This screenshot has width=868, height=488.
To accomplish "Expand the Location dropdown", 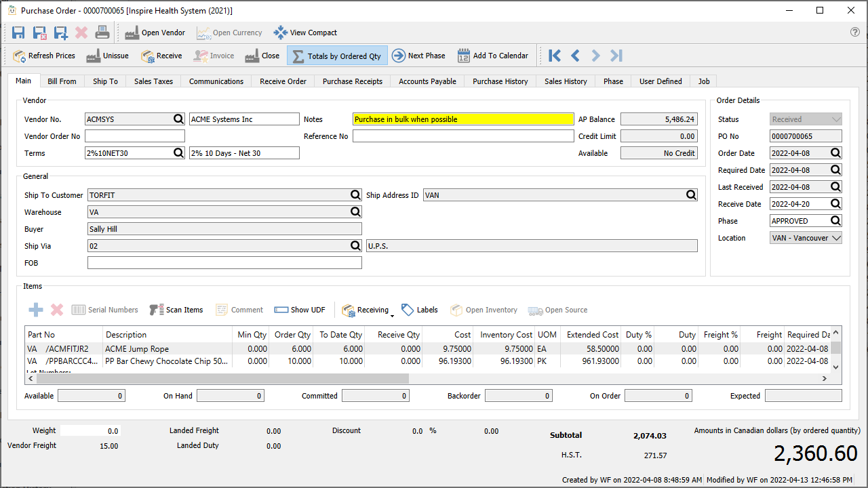I will (x=835, y=238).
